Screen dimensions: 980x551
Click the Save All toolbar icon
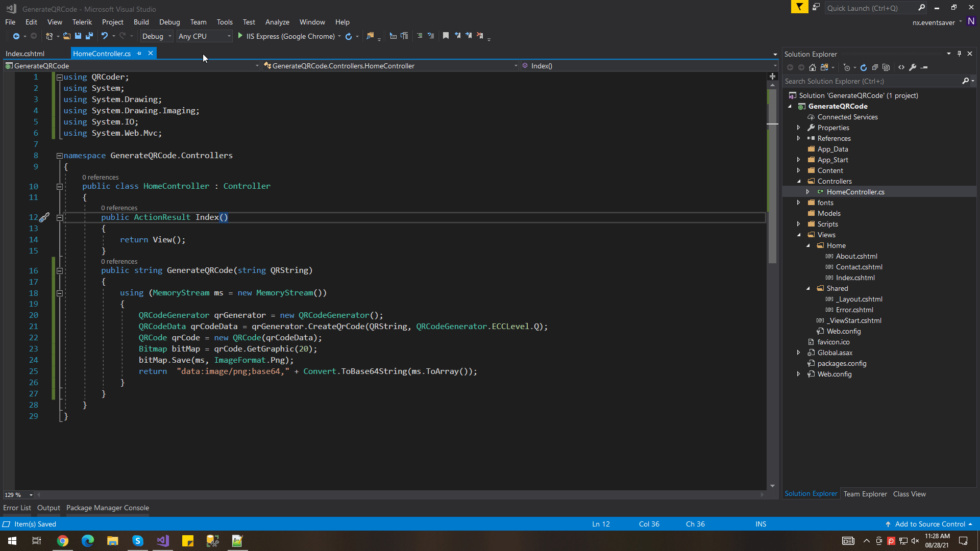coord(89,36)
